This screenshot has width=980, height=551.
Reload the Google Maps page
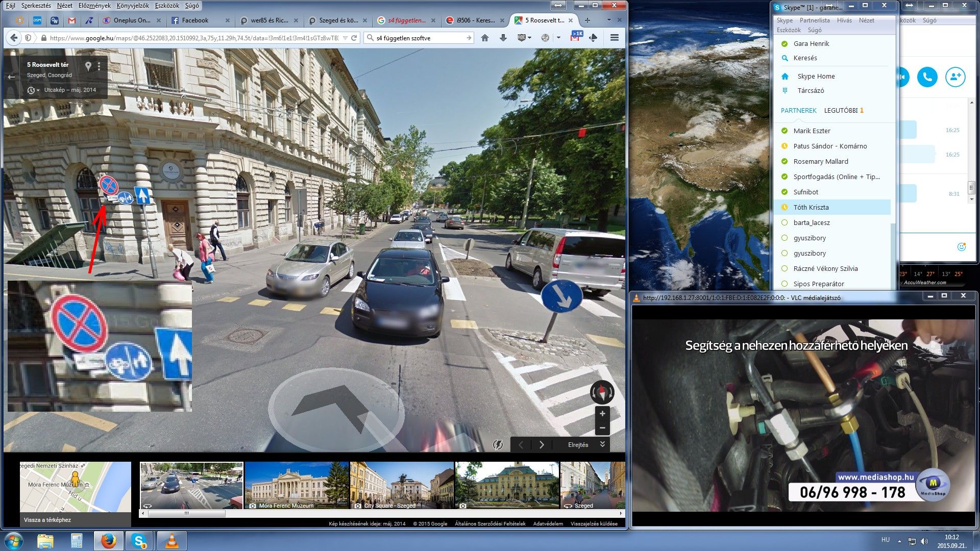click(x=354, y=38)
